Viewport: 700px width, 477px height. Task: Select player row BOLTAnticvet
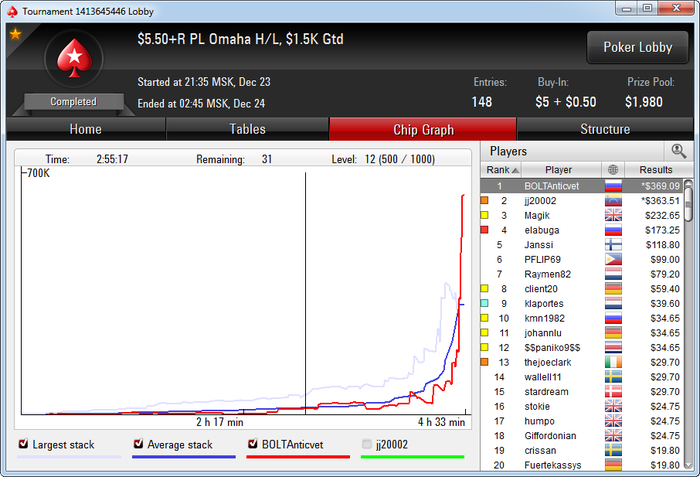(582, 186)
